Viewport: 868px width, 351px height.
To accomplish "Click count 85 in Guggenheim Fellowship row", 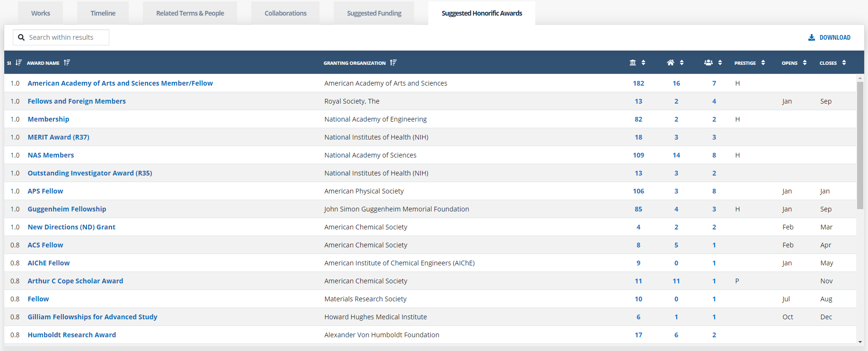I will pos(638,209).
